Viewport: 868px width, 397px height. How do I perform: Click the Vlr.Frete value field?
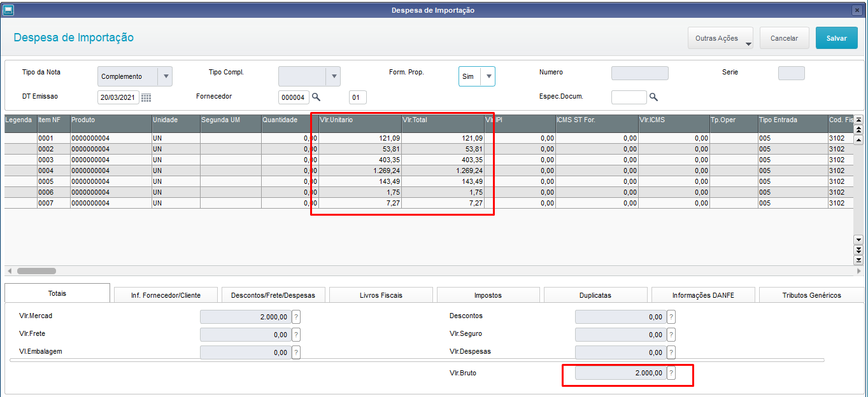[x=246, y=335]
